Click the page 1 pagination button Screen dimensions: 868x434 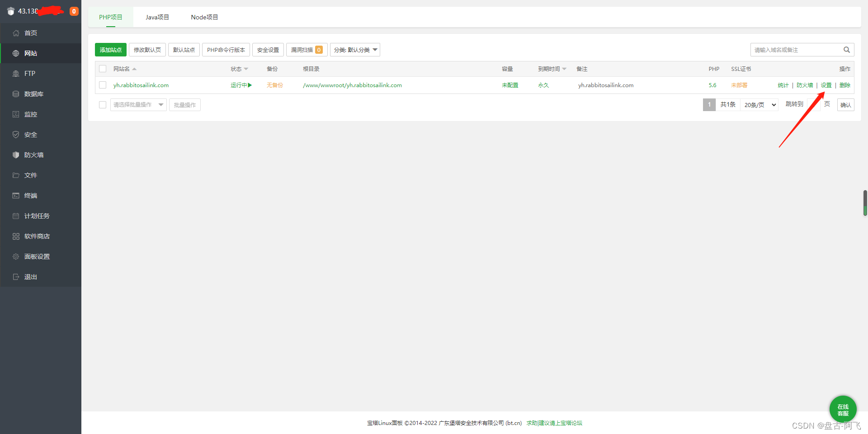point(709,105)
